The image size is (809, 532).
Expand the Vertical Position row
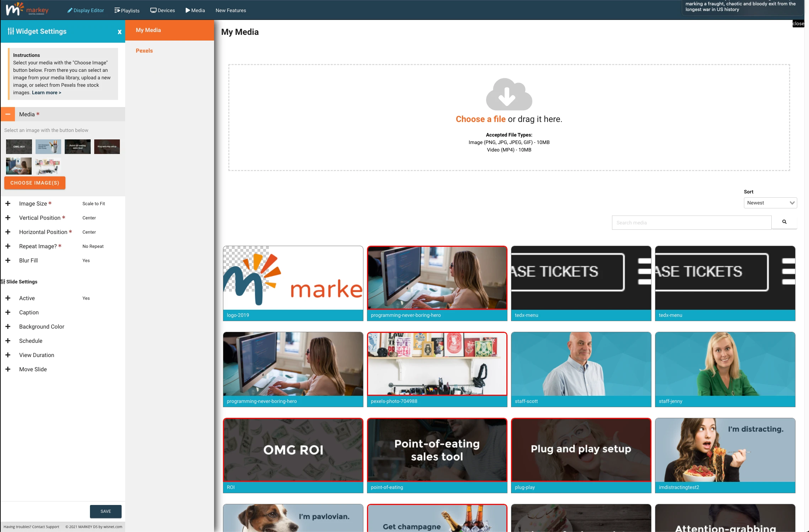[8, 217]
